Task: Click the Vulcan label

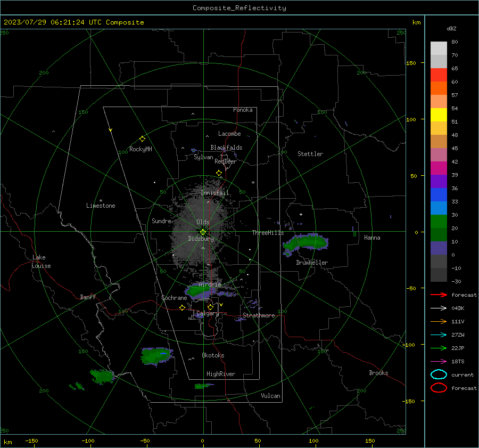Action: (x=270, y=396)
